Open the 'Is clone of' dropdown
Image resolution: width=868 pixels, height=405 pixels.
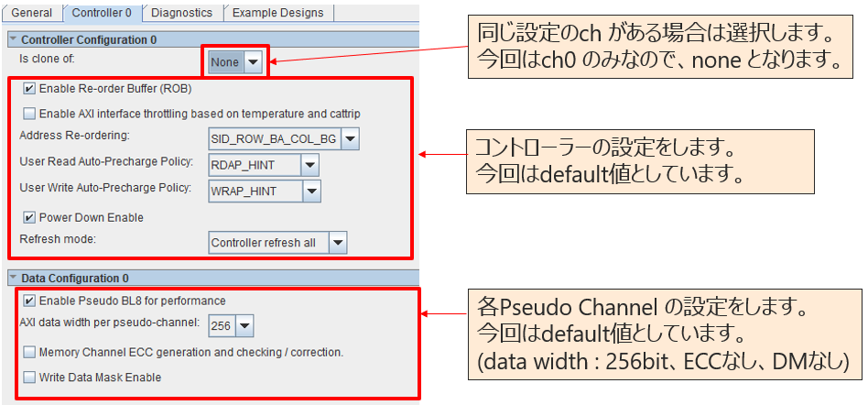point(253,61)
